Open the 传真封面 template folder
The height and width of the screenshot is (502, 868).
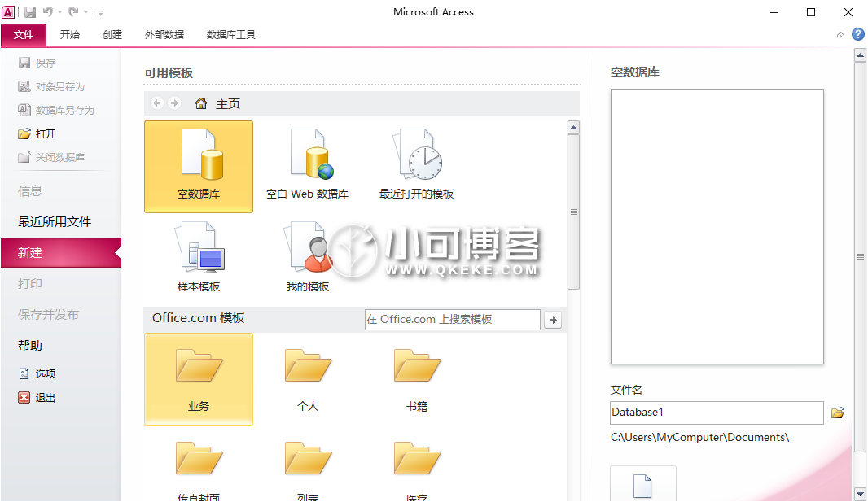199,470
